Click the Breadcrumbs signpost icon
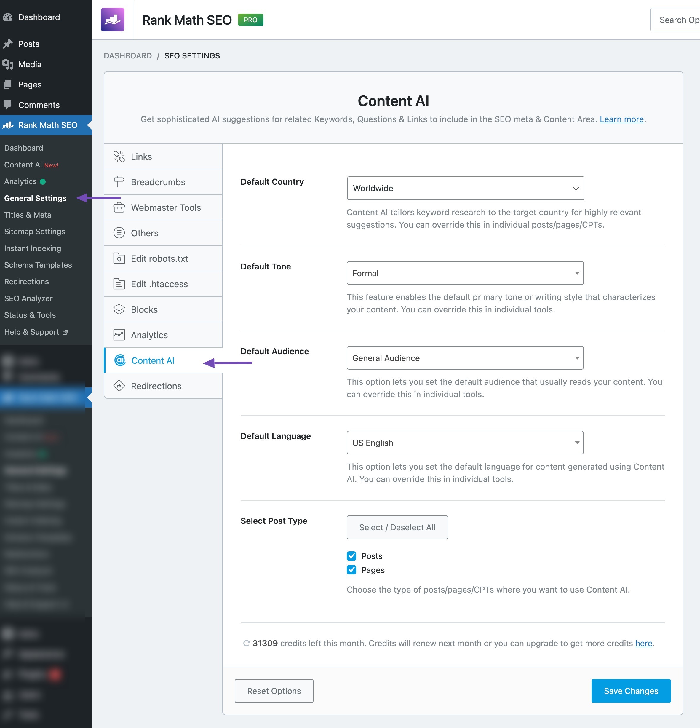The height and width of the screenshot is (728, 700). point(119,182)
